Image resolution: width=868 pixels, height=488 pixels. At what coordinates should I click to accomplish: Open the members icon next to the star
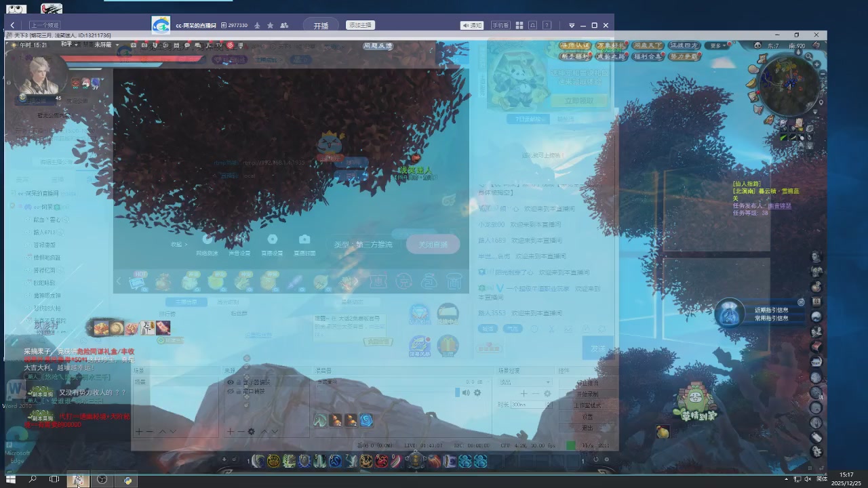[283, 26]
